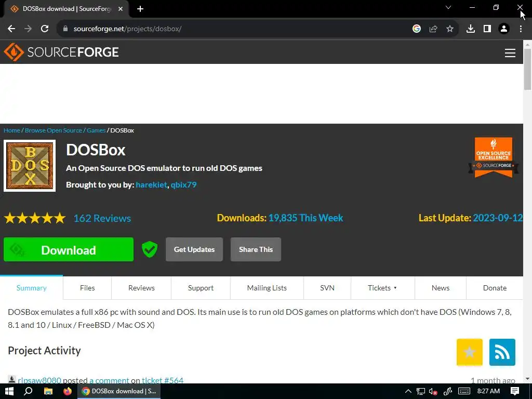The image size is (532, 399).
Task: Click the 19,835 This Week downloads link
Action: click(x=305, y=218)
